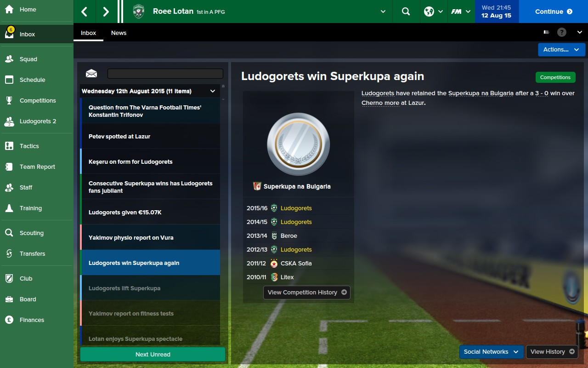Expand the Actions dropdown

pyautogui.click(x=561, y=50)
